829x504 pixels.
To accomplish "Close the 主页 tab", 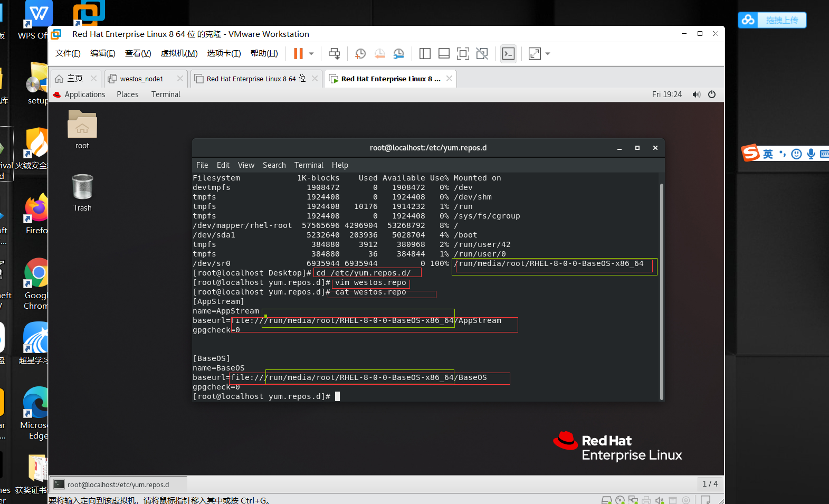I will coord(93,79).
